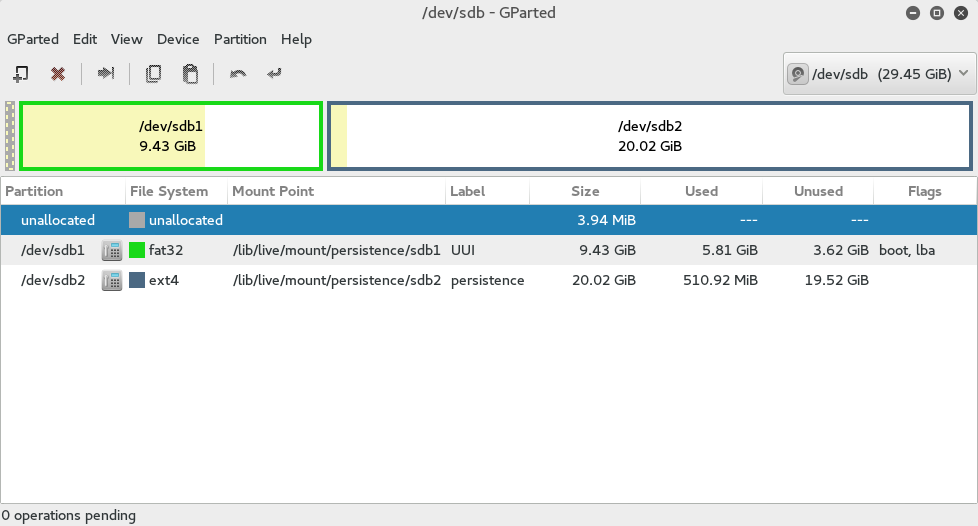
Task: Click the green fat32 color swatch
Action: pyautogui.click(x=137, y=250)
